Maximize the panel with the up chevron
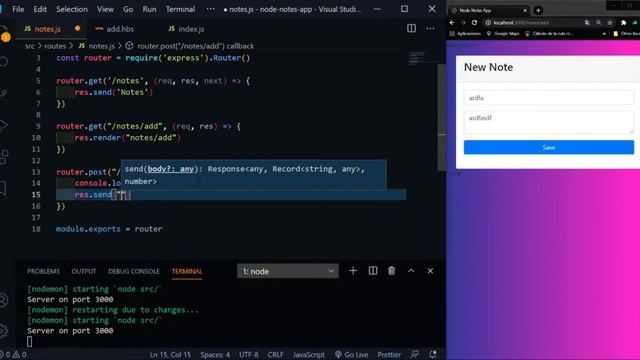This screenshot has width=640, height=360. [411, 271]
